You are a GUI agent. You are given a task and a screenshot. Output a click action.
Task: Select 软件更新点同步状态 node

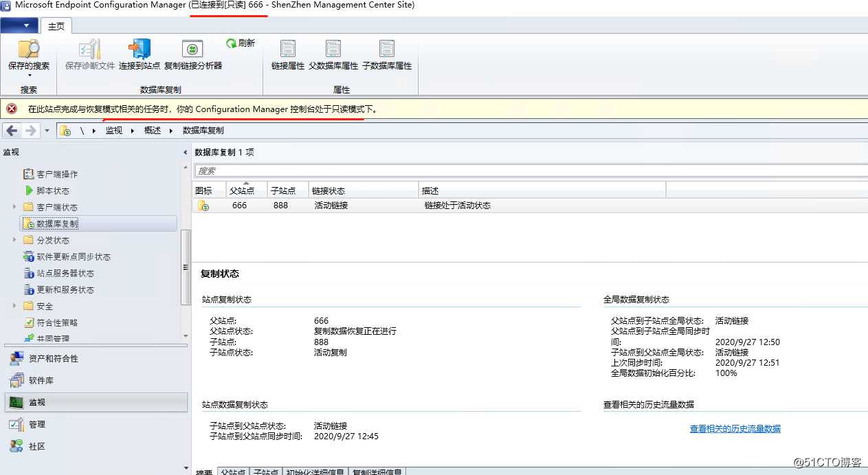[x=74, y=256]
